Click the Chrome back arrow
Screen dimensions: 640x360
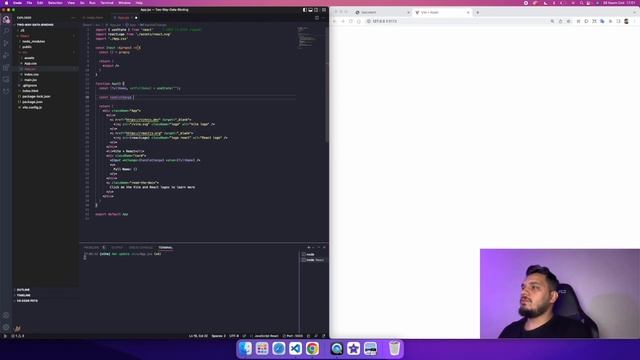pyautogui.click(x=335, y=21)
